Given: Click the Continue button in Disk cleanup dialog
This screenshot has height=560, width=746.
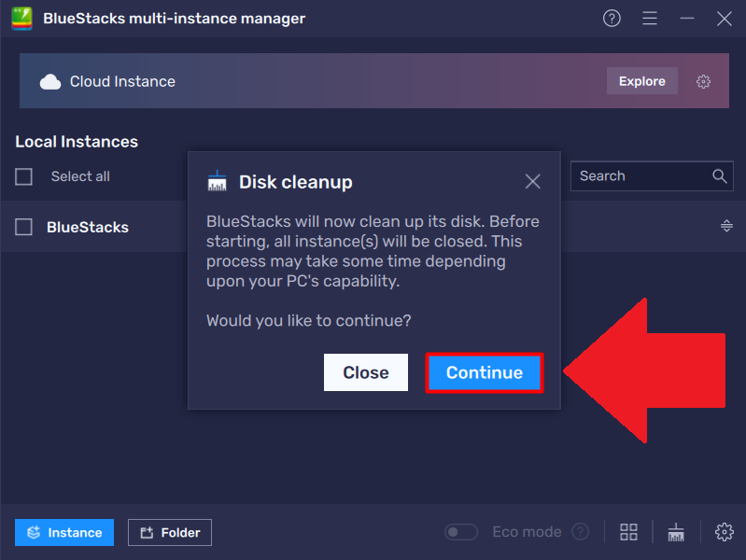Looking at the screenshot, I should pos(485,372).
